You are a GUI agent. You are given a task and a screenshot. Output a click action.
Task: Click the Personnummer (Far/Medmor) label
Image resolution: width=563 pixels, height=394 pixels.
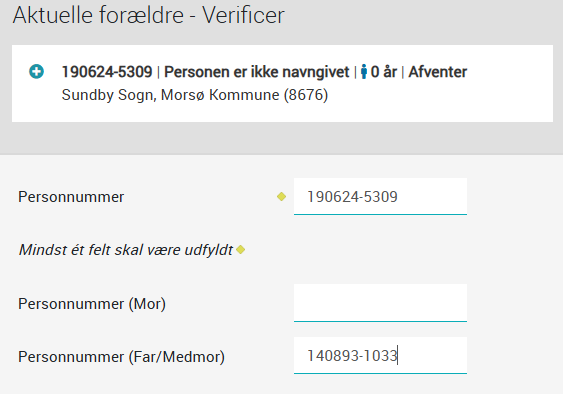(121, 357)
